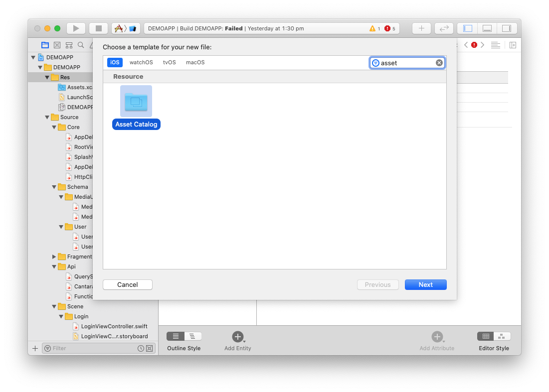Expand the Fragment group in the sidebar
This screenshot has height=392, width=549.
coord(54,257)
